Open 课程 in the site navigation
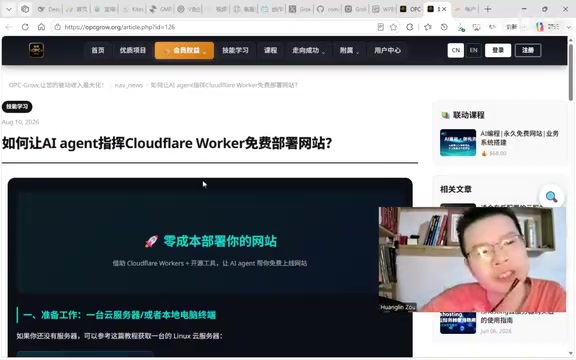The width and height of the screenshot is (576, 360). coord(270,50)
